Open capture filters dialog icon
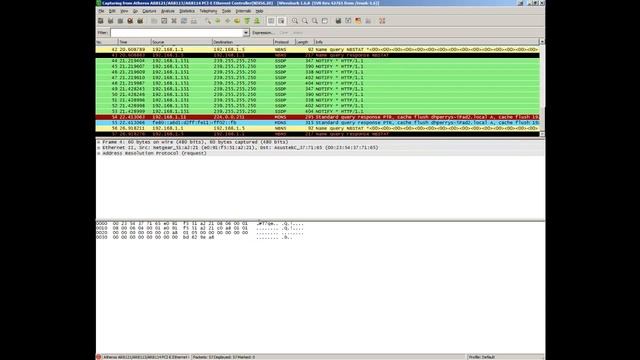The height and width of the screenshot is (360, 640). [x=338, y=21]
